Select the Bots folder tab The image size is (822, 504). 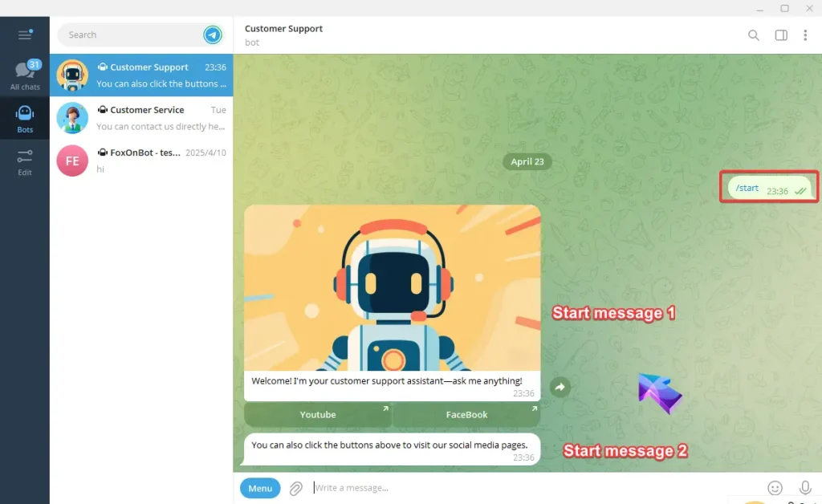(x=25, y=119)
